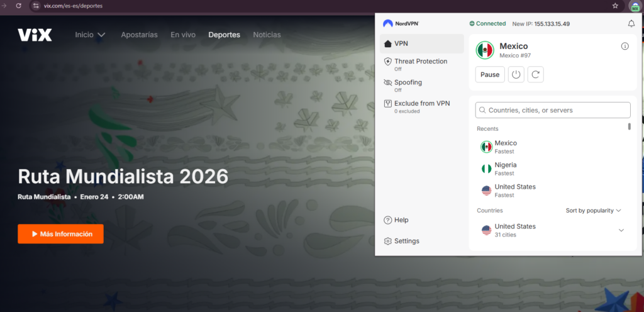The width and height of the screenshot is (644, 312).
Task: Click the Countries, cities, or servers search field
Action: (553, 110)
